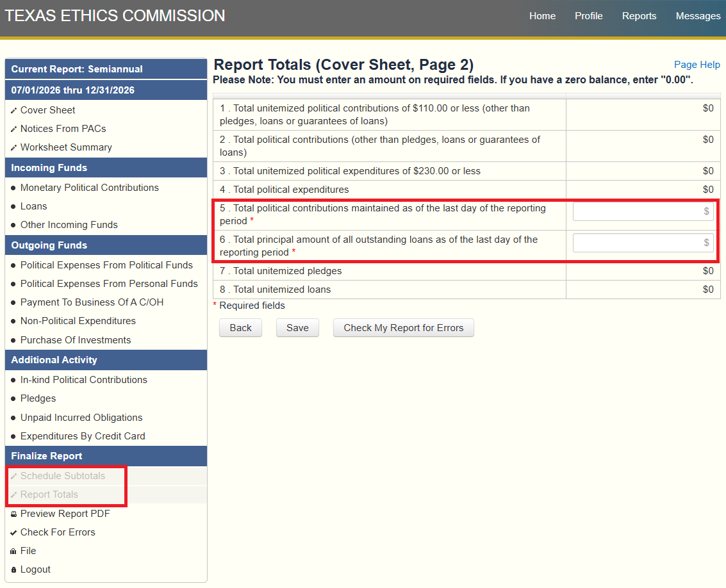Open Reports in top navigation

click(x=639, y=16)
